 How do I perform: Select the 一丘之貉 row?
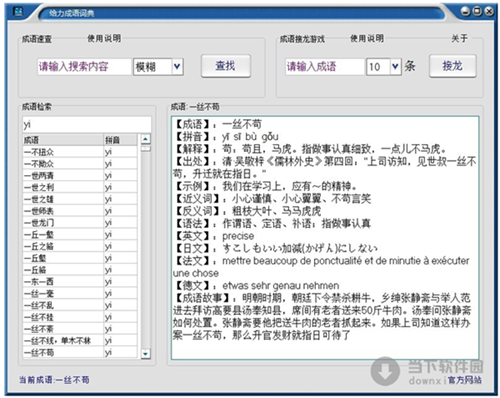tap(80, 246)
